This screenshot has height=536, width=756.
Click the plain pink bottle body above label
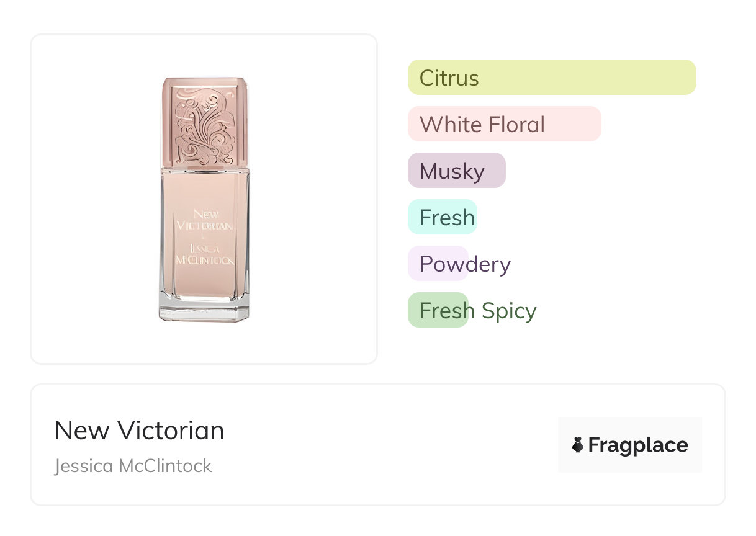[x=204, y=190]
